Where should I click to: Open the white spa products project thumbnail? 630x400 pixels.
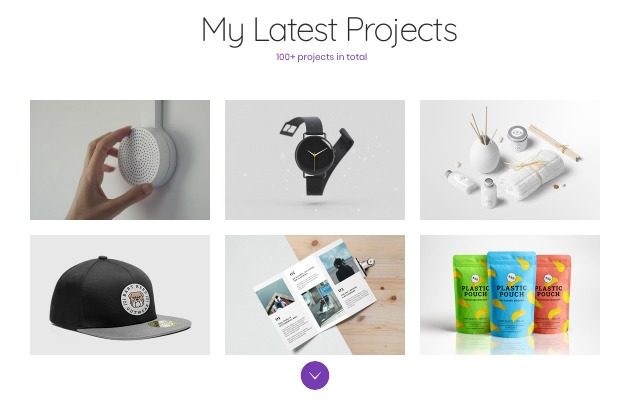[x=510, y=160]
